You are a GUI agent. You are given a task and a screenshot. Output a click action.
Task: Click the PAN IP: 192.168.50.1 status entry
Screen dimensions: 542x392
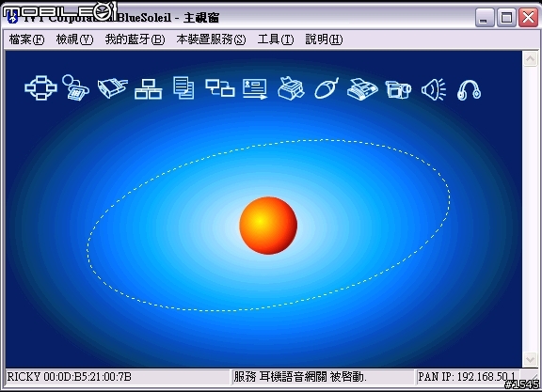467,376
